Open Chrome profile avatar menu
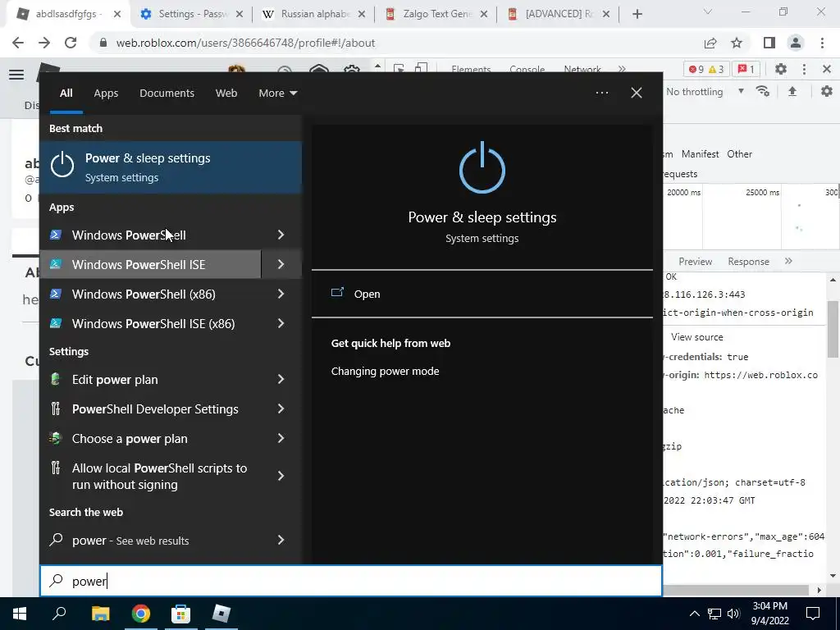Image resolution: width=840 pixels, height=630 pixels. pyautogui.click(x=796, y=43)
